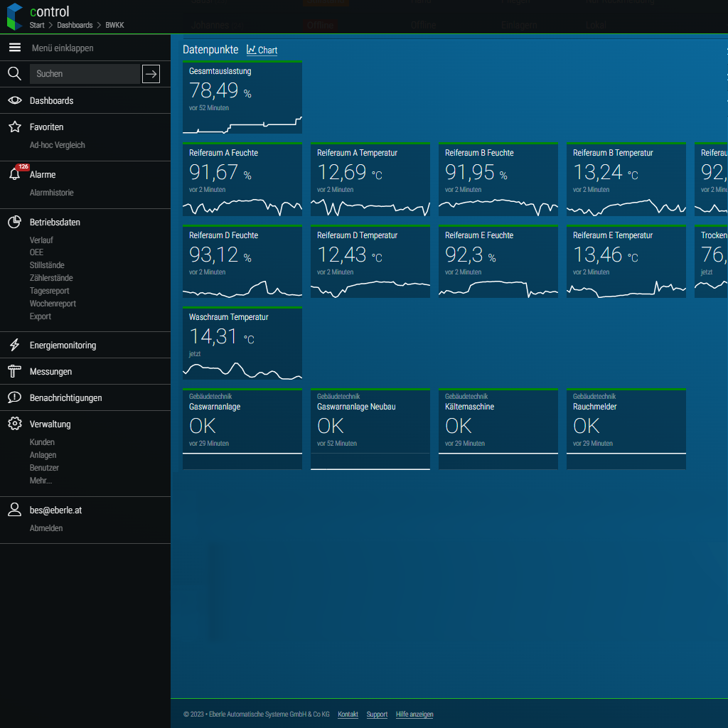Click the Favoriten star icon
This screenshot has height=728, width=728.
tap(15, 127)
